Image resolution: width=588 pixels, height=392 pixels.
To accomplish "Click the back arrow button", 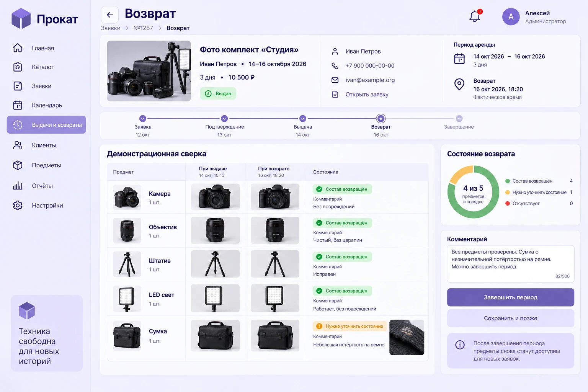I will click(110, 15).
